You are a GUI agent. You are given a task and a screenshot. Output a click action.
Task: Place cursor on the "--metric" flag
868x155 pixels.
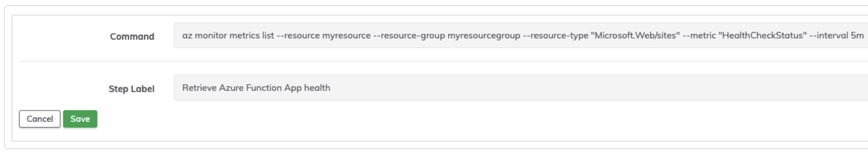tap(699, 35)
